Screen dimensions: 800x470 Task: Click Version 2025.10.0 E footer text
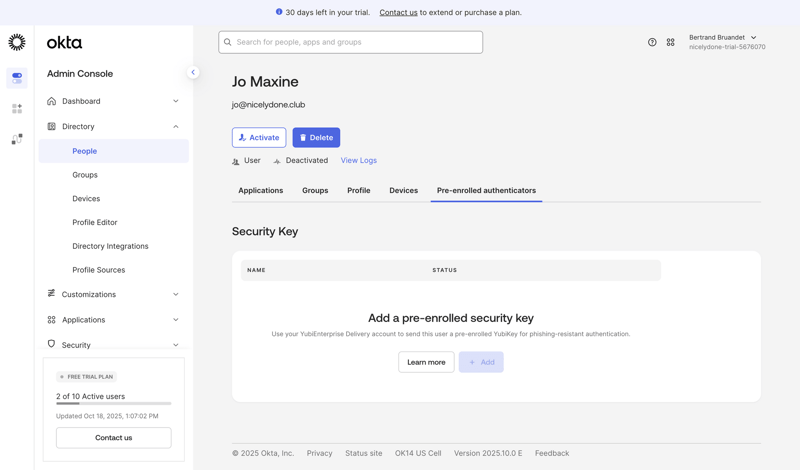[488, 453]
